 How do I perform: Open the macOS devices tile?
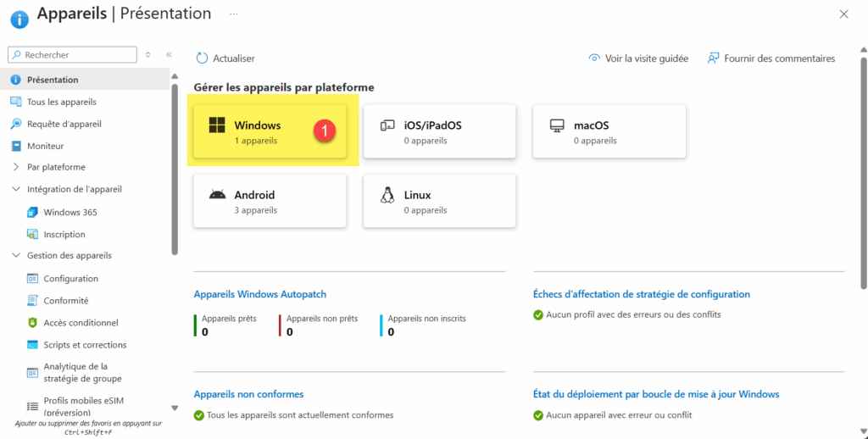coord(609,132)
